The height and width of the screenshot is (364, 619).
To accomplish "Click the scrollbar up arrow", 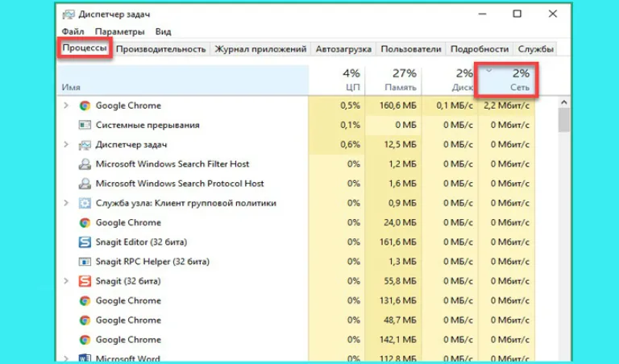I will [x=564, y=102].
